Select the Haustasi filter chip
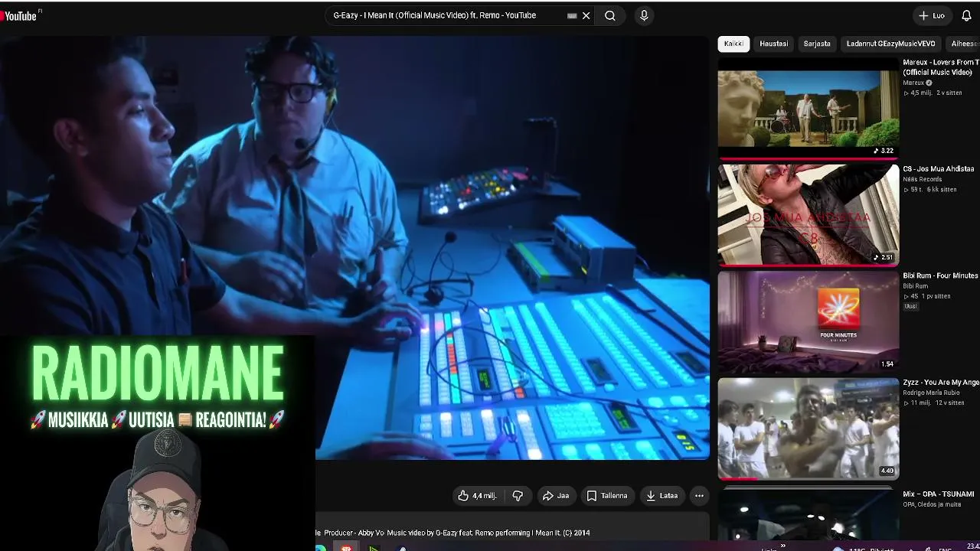 [774, 44]
